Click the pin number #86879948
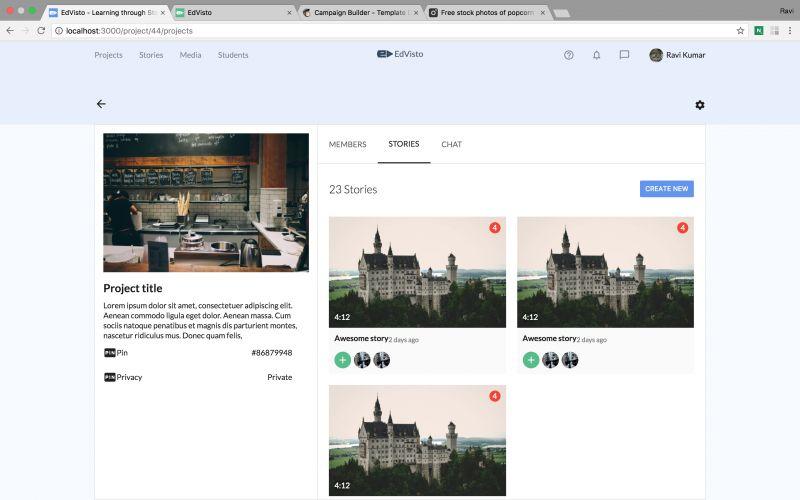 pos(271,353)
